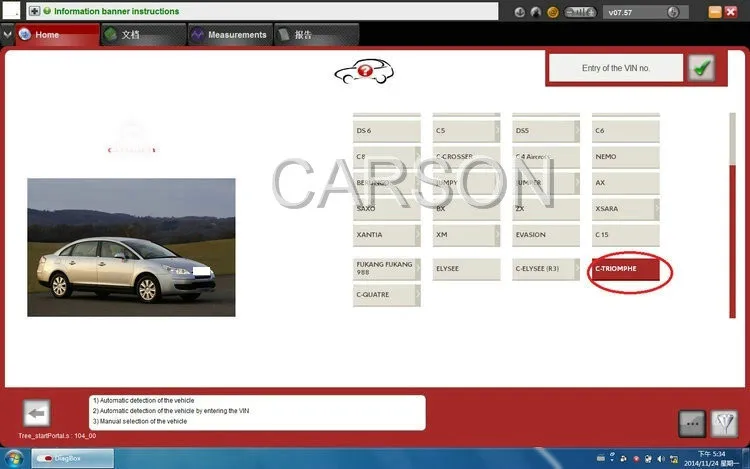Select the DS 6 model button
This screenshot has height=469, width=750.
386,131
